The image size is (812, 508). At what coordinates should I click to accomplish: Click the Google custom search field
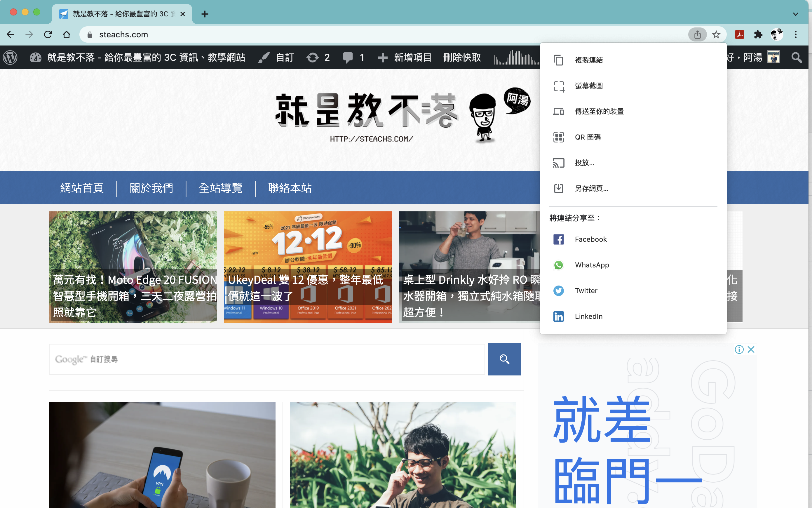pyautogui.click(x=267, y=359)
